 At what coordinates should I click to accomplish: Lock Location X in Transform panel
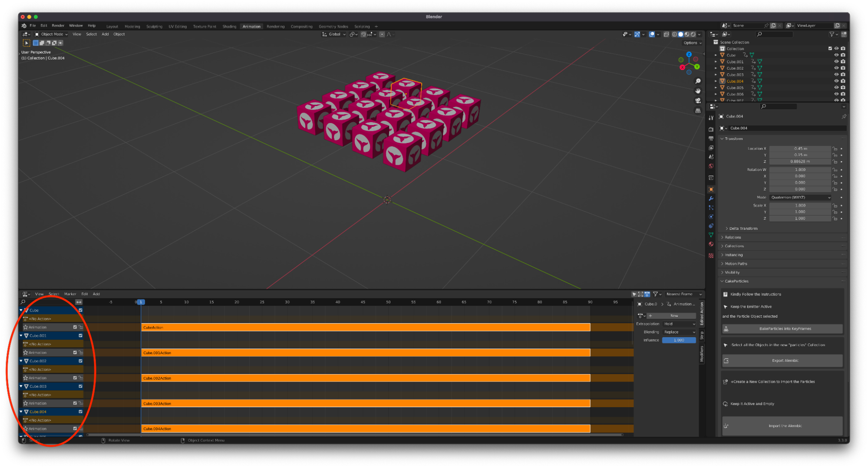(835, 149)
